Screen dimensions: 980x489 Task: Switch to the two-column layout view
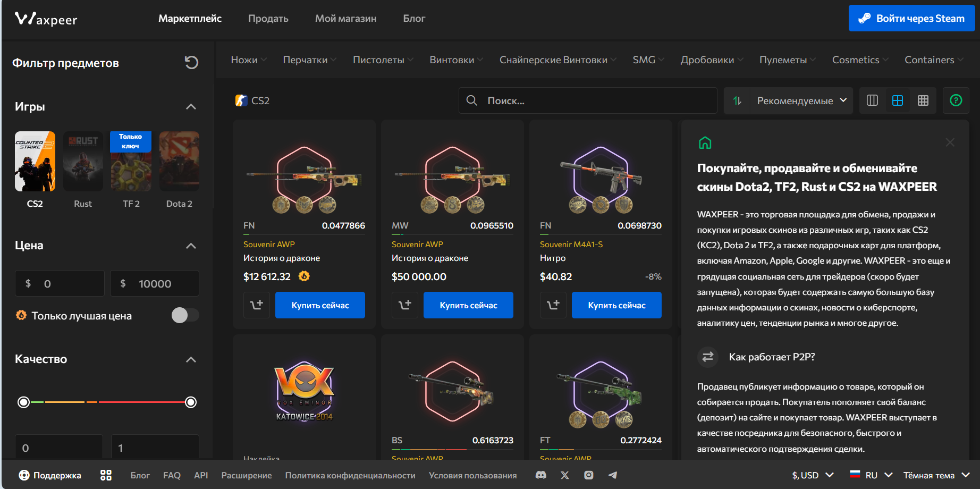click(872, 100)
